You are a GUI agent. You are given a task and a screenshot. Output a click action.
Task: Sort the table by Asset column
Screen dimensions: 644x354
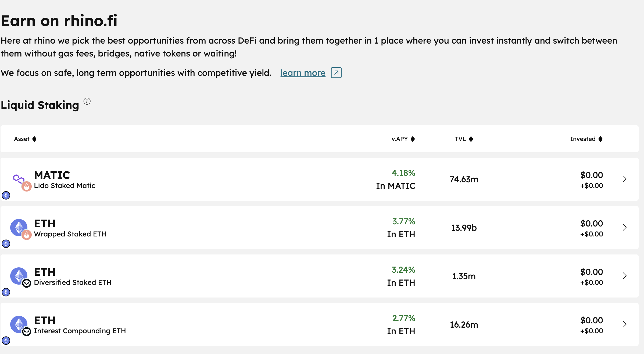[x=25, y=139]
